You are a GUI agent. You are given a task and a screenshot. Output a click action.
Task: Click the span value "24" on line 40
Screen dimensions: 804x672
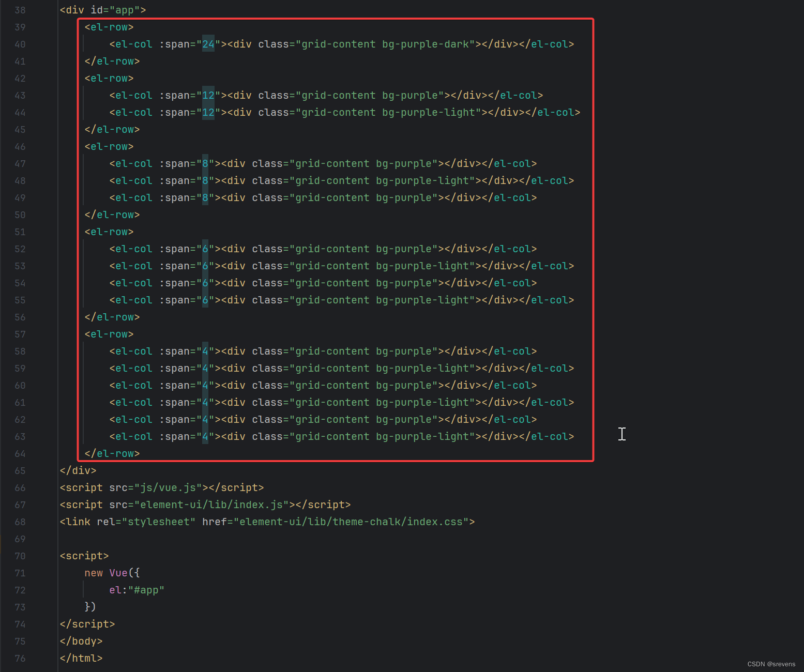point(208,44)
